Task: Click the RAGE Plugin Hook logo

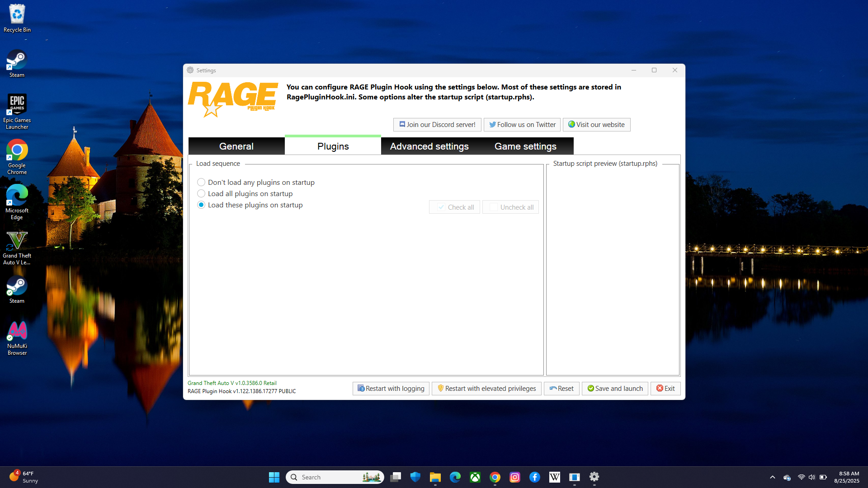Action: coord(233,99)
